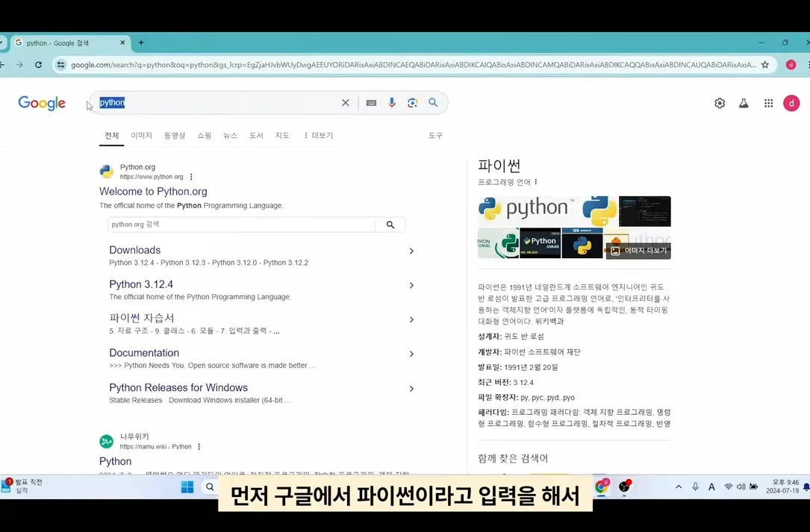
Task: Open the 위키백과 source link
Action: pos(549,322)
